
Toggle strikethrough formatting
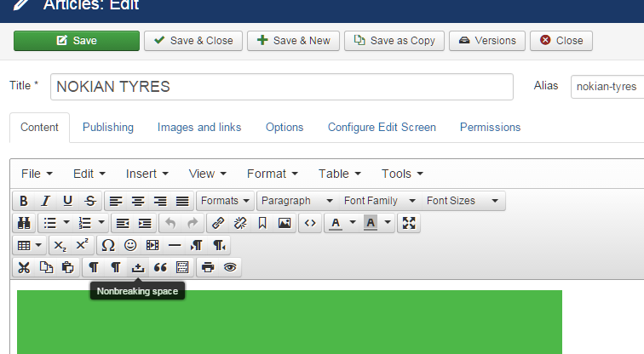pos(90,201)
